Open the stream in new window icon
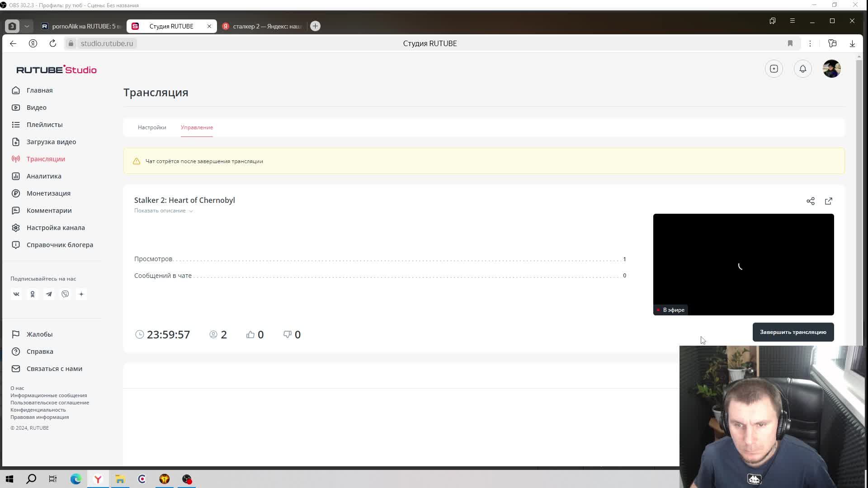The width and height of the screenshot is (868, 488). [829, 201]
